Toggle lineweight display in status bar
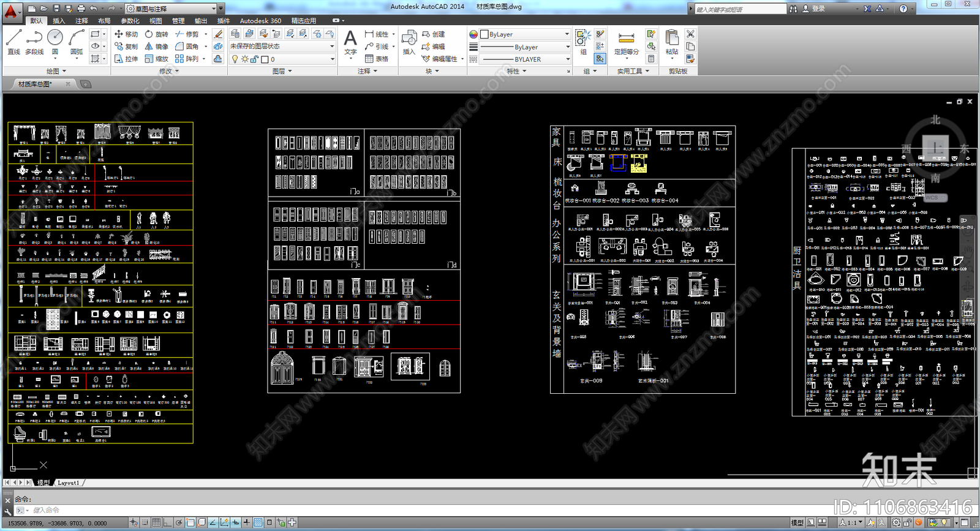Viewport: 980px width, 531px height. (247, 522)
